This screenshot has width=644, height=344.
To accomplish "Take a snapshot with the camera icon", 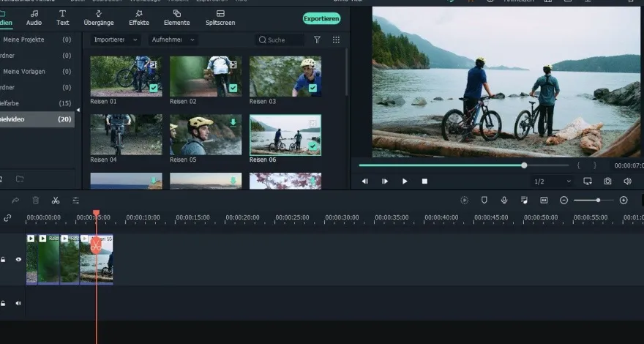I will coord(607,182).
